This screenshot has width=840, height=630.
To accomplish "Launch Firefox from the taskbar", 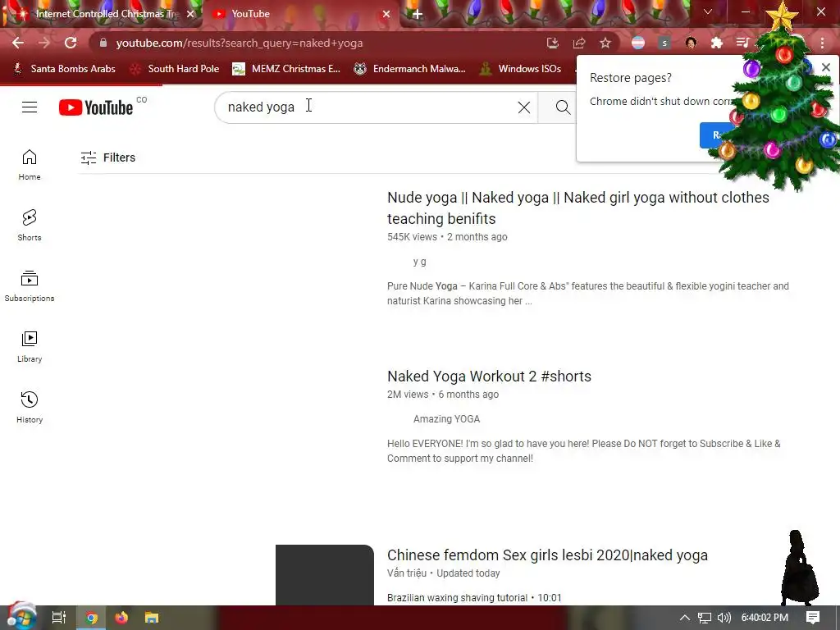I will tap(121, 618).
